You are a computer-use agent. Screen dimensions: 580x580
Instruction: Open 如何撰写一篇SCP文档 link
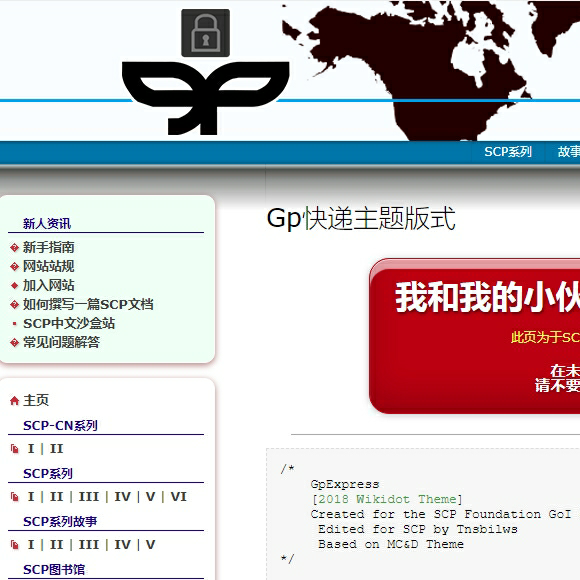(x=88, y=304)
